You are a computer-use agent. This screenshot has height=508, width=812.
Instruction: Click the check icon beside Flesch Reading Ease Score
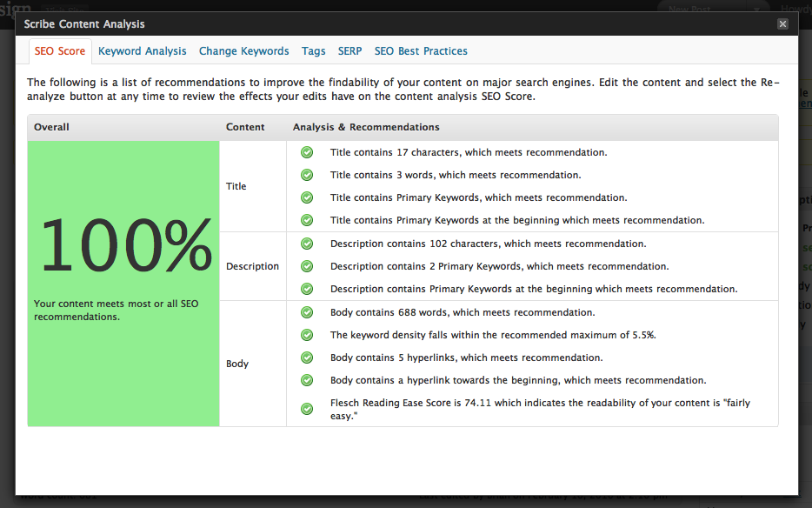tap(307, 409)
